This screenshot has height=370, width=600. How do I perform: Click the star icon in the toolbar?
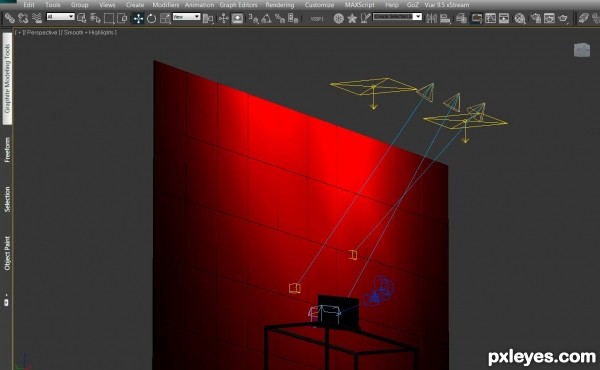tap(352, 18)
